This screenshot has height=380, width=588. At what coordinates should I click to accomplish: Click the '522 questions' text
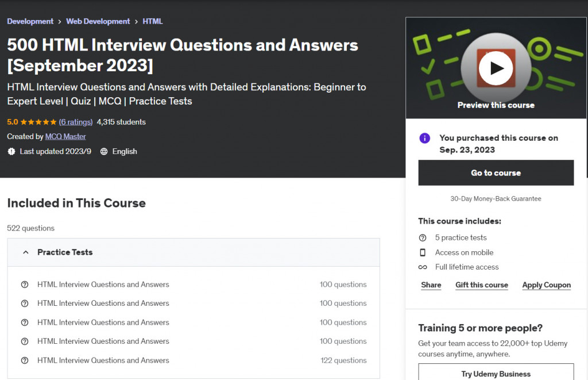pyautogui.click(x=31, y=228)
